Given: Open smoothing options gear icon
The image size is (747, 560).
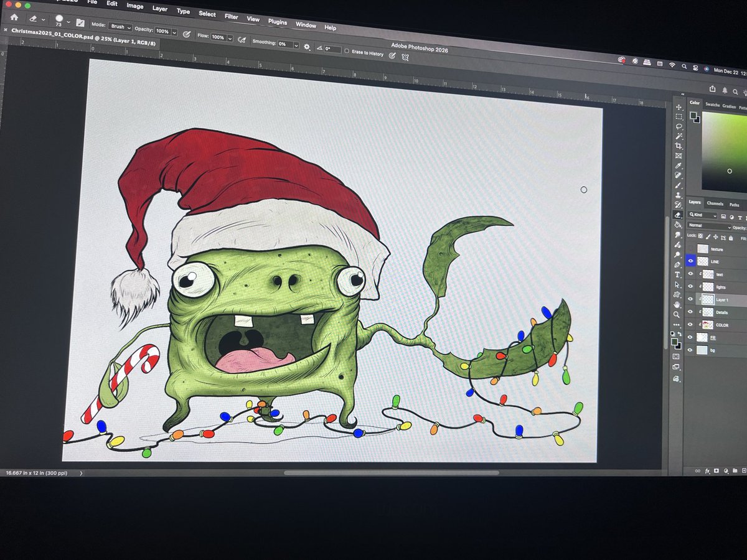Looking at the screenshot, I should [307, 47].
